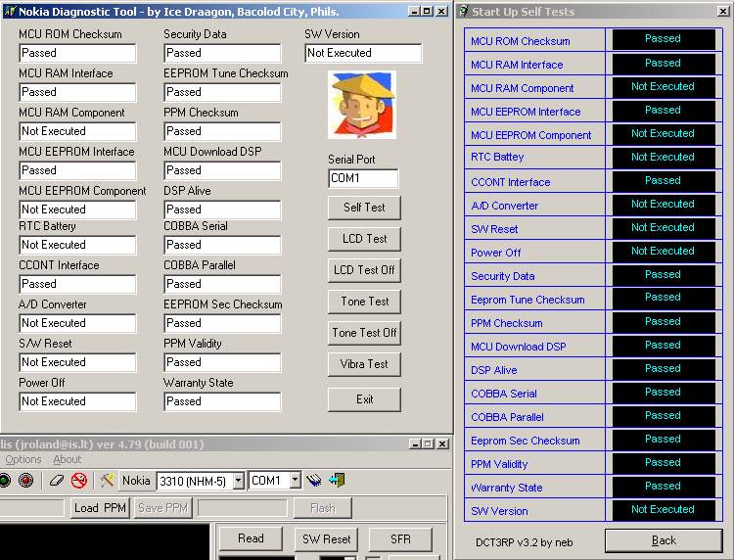Screen dimensions: 734x560
Task: Click MCU RAM Component label in Self Tests list
Action: click(522, 88)
